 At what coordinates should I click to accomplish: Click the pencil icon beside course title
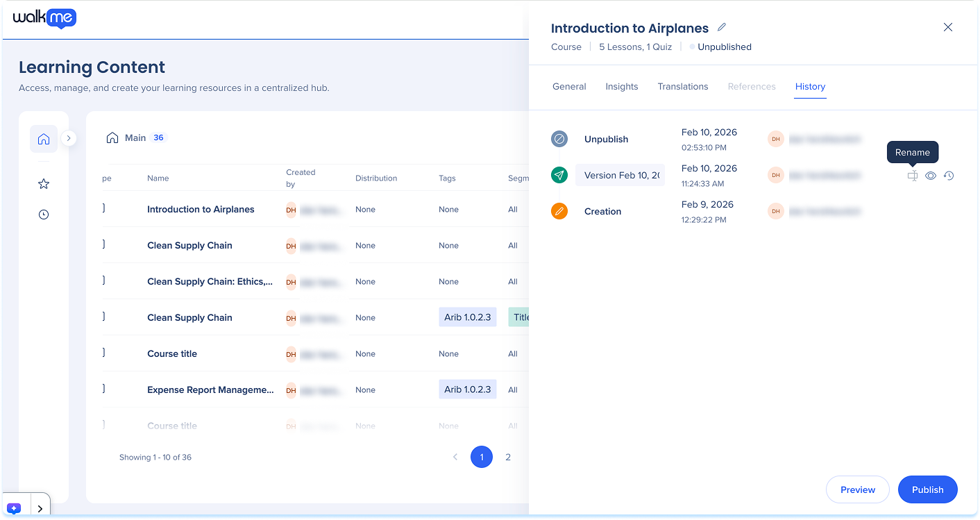tap(722, 28)
